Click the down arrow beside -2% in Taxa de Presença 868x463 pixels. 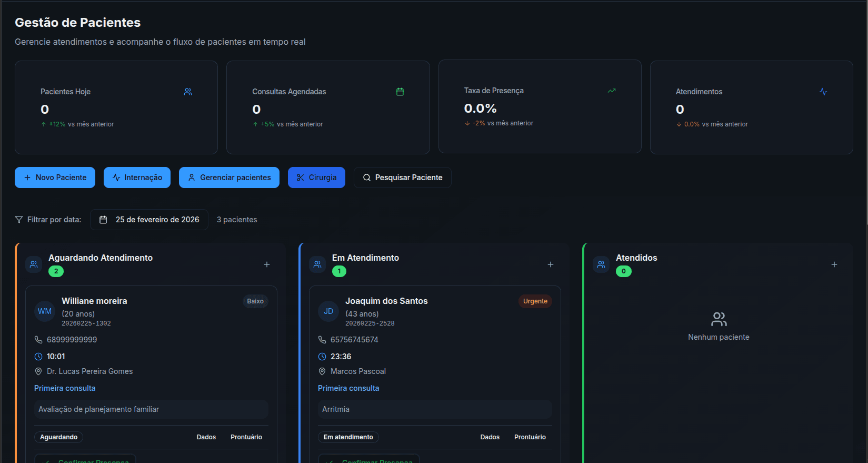tap(467, 123)
